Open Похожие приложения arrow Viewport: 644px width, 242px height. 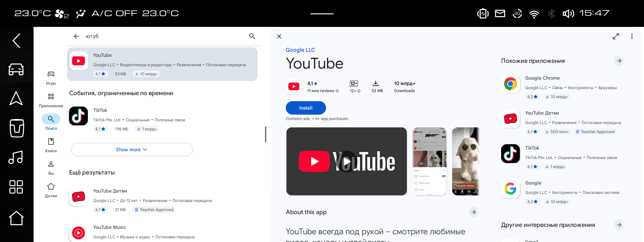tap(619, 61)
